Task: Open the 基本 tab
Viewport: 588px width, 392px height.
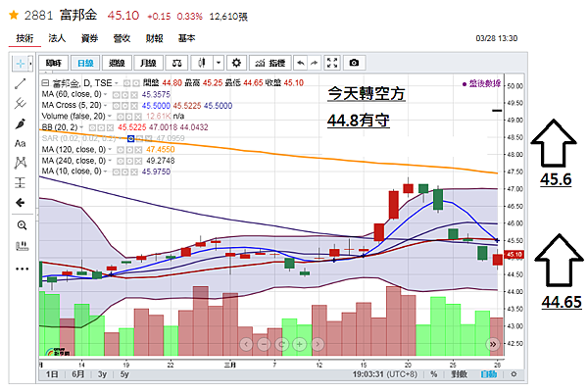Action: pos(186,38)
